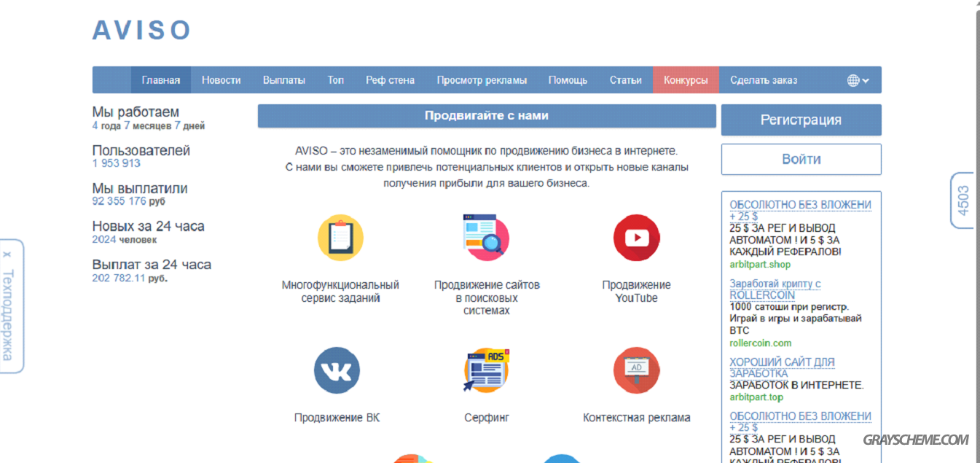Click the Мы выплатили amount 92 355 176
Screen dimensions: 980x463
(x=119, y=201)
